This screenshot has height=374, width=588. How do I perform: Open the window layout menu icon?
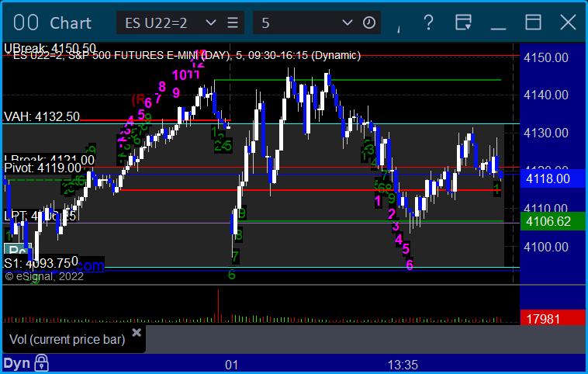(x=463, y=23)
